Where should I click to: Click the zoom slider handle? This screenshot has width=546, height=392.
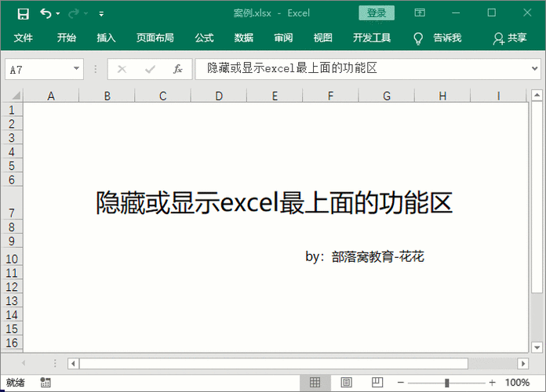click(446, 383)
